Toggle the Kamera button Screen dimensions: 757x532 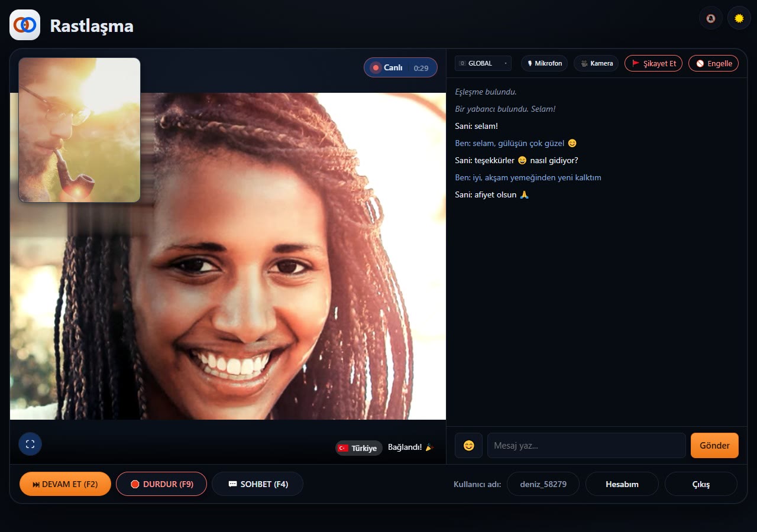596,63
